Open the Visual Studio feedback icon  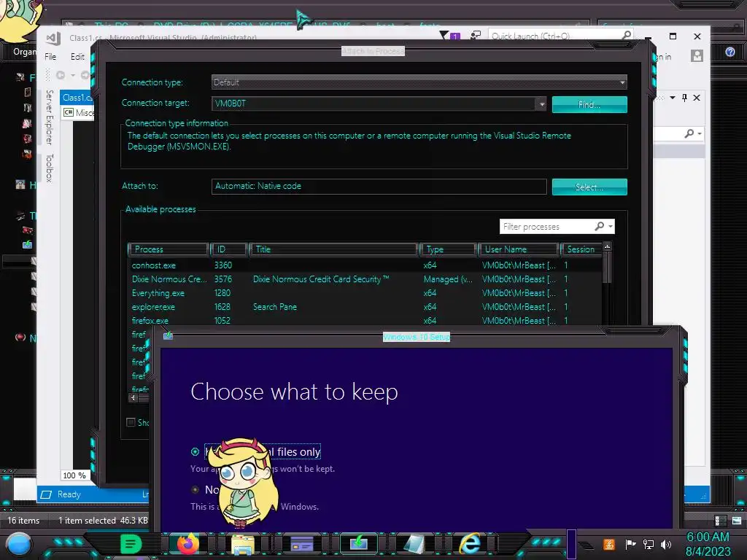475,35
